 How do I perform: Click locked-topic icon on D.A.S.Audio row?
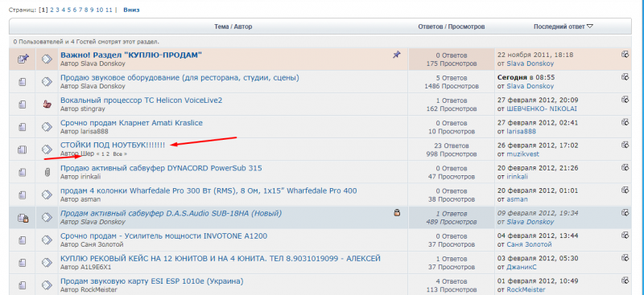pos(23,218)
